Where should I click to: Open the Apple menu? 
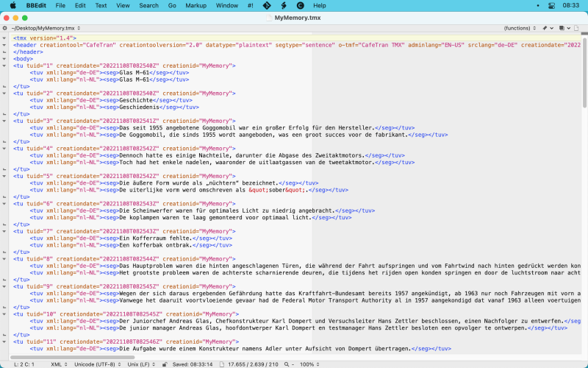coord(13,5)
